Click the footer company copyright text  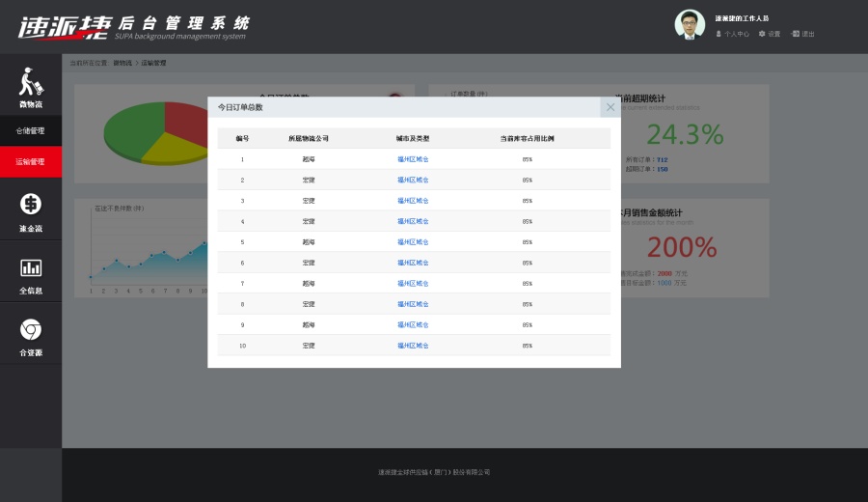click(434, 473)
